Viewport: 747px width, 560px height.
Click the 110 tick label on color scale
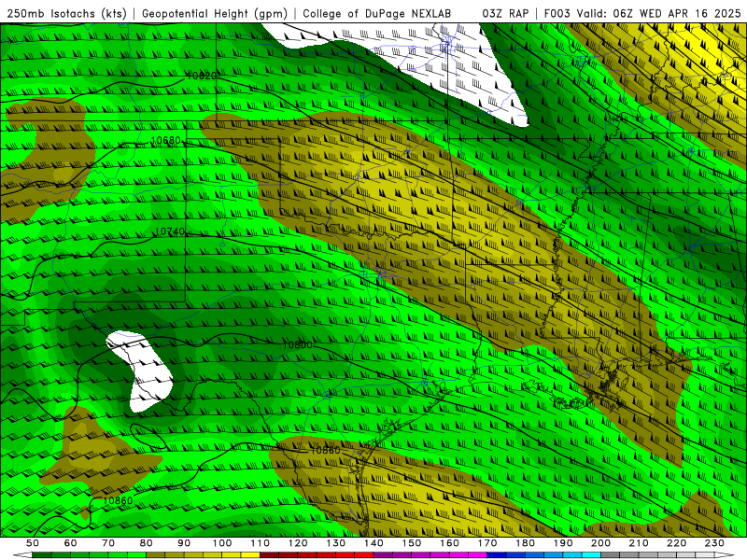click(261, 543)
